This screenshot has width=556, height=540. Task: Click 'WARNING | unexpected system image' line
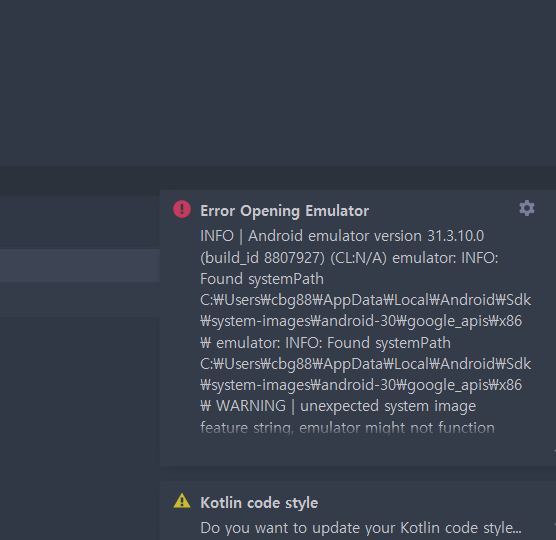tap(346, 406)
